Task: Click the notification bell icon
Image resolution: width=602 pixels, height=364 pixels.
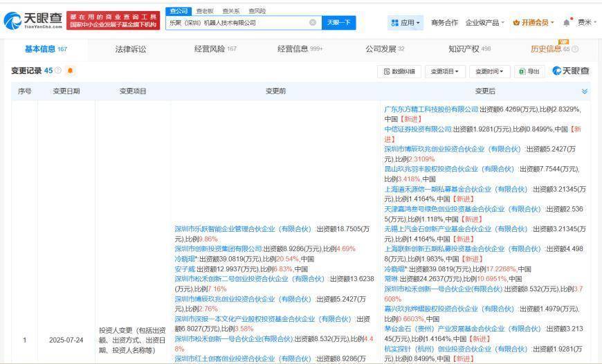Action: pos(567,23)
